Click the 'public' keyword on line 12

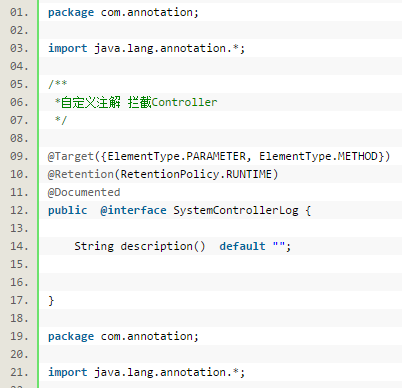coord(68,211)
